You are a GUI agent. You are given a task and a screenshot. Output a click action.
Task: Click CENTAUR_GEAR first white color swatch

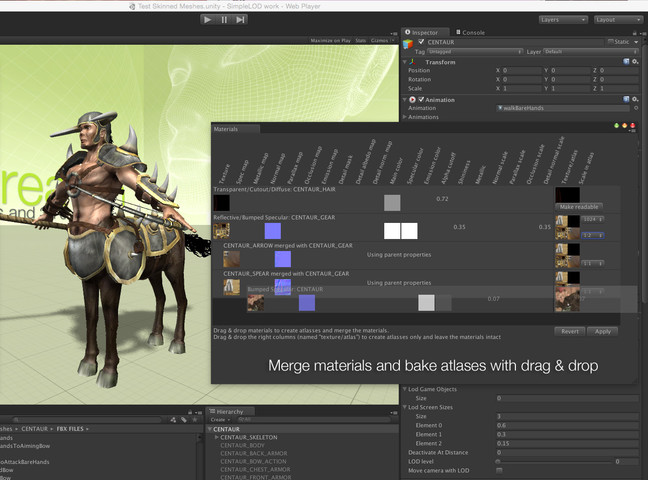tap(392, 231)
